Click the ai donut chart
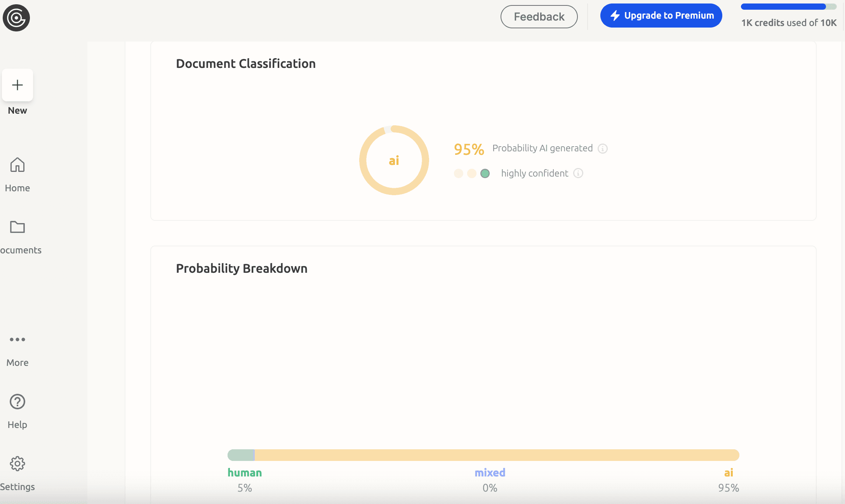Viewport: 845px width, 504px height. coord(394,160)
